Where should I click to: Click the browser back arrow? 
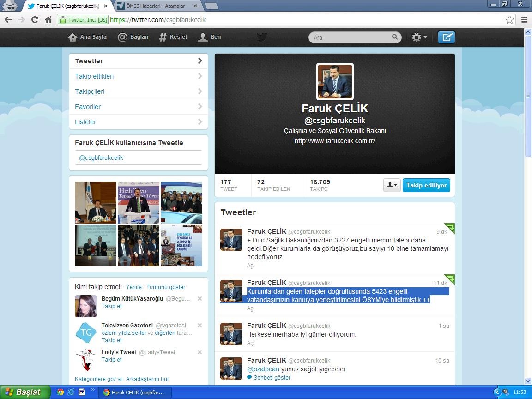pyautogui.click(x=8, y=20)
